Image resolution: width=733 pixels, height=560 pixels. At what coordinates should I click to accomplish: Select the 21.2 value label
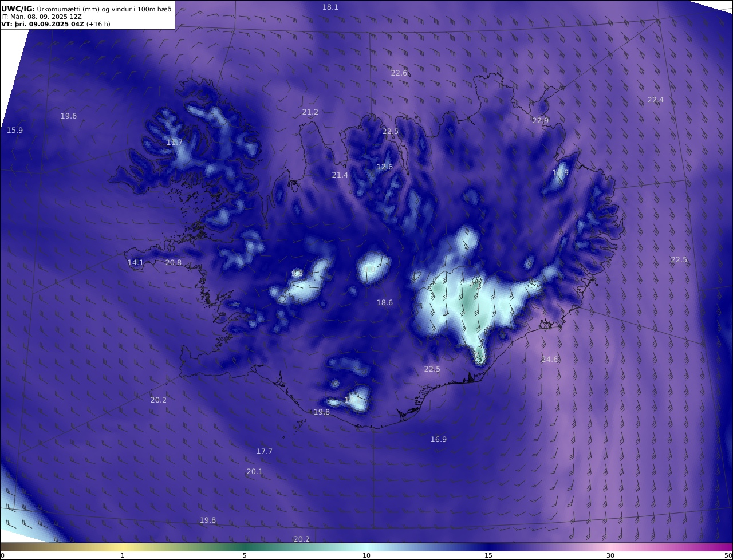[x=310, y=112]
